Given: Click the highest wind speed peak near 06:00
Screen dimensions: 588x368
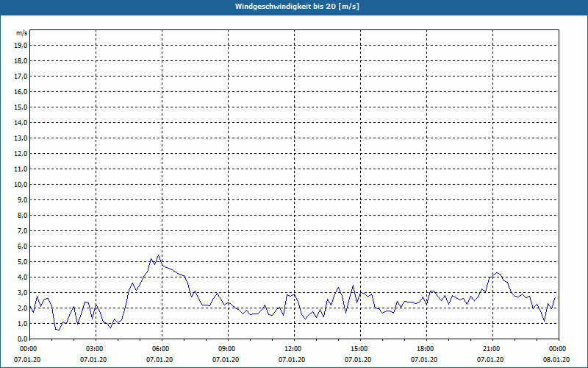Looking at the screenshot, I should (x=158, y=256).
